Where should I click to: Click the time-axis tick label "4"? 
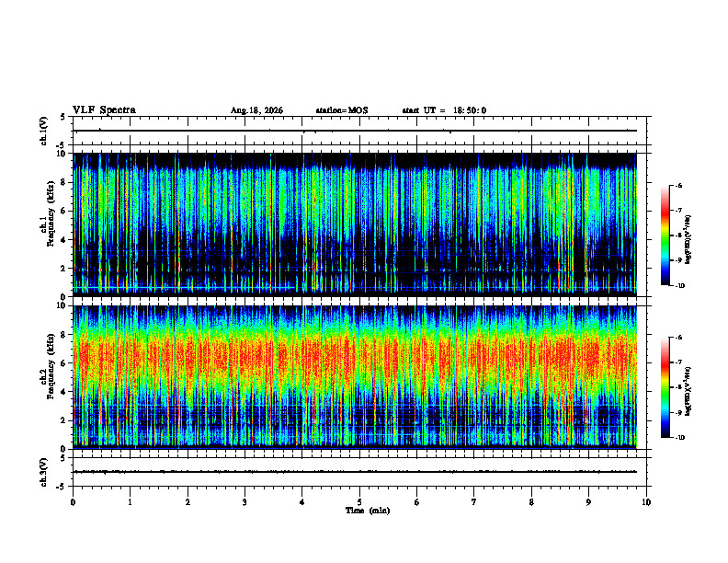(302, 502)
